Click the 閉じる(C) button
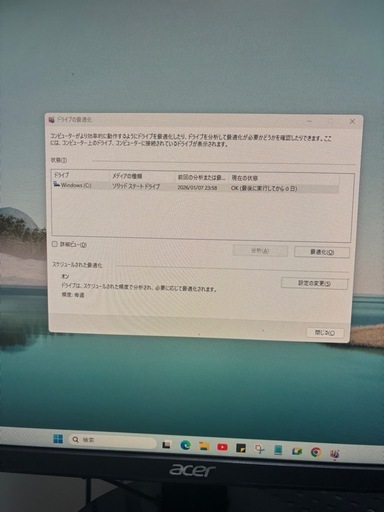Screen dimensions: 384x512 coord(325,333)
